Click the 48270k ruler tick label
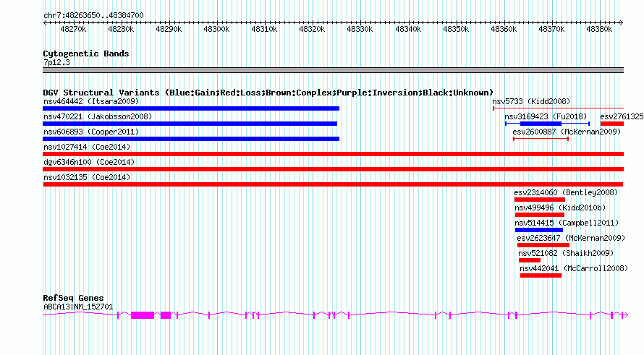644x355 pixels. [73, 29]
